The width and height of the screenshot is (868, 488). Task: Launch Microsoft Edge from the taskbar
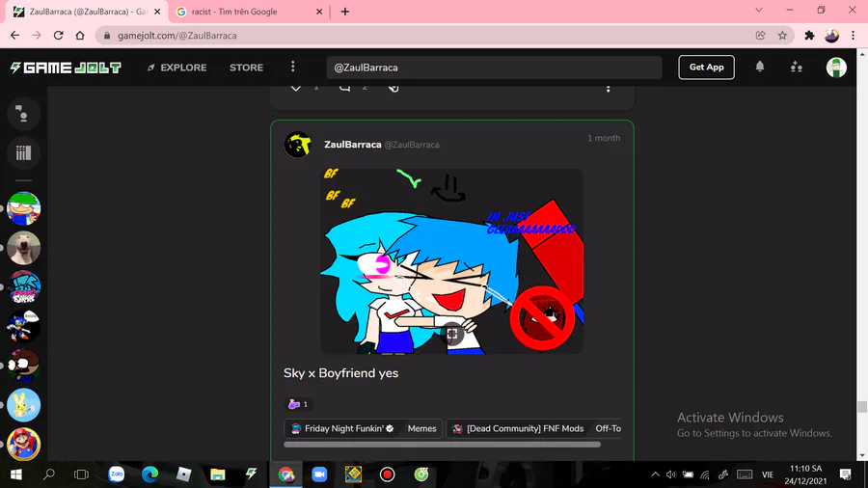150,474
